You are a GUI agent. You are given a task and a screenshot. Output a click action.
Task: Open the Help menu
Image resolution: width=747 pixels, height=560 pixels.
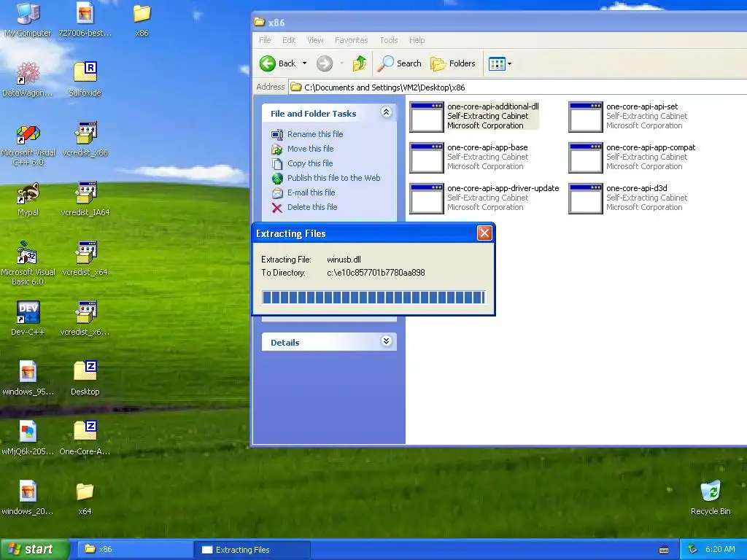(x=417, y=40)
